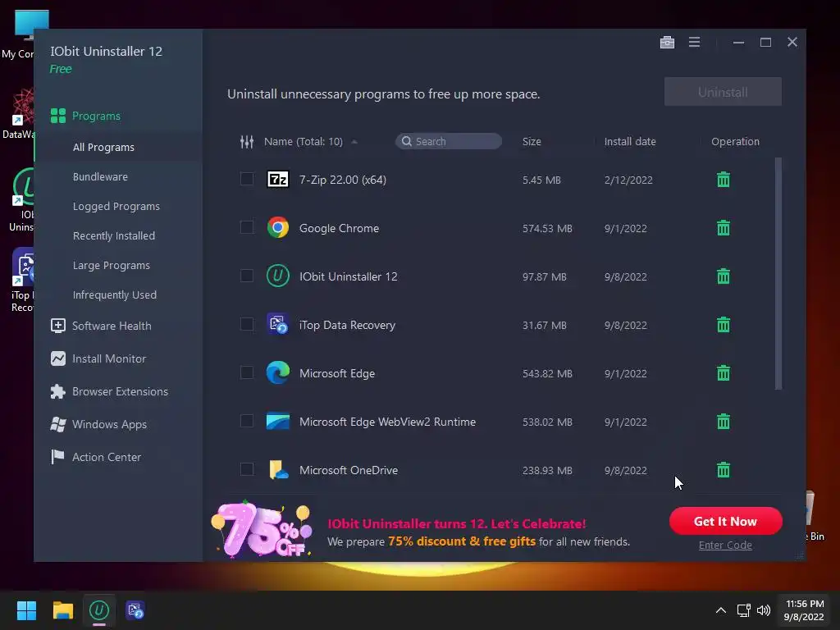Viewport: 840px width, 630px height.
Task: Open the hamburger options menu
Action: 694,42
